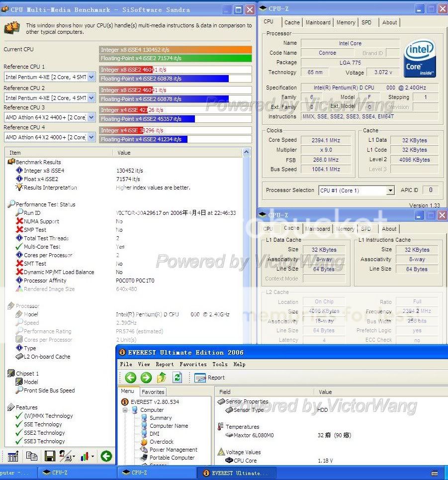The image size is (448, 480).
Task: Click the refresh icon in EVEREST toolbar
Action: point(177,378)
